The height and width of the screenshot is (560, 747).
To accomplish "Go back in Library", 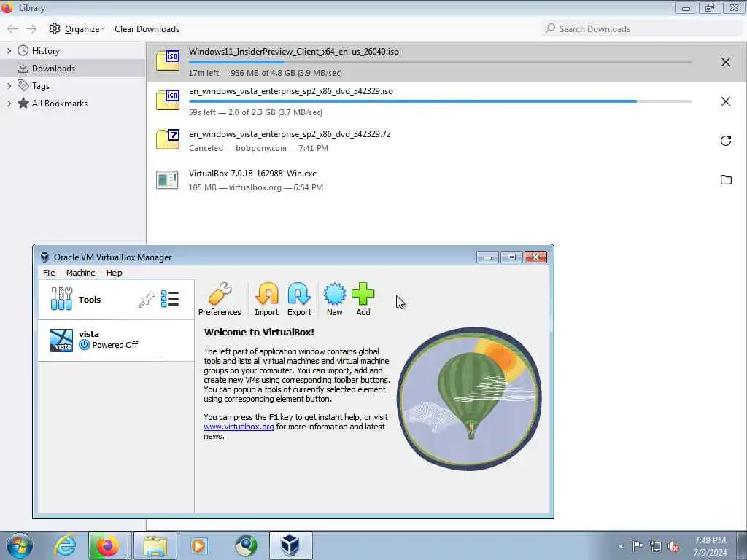I will 12,29.
